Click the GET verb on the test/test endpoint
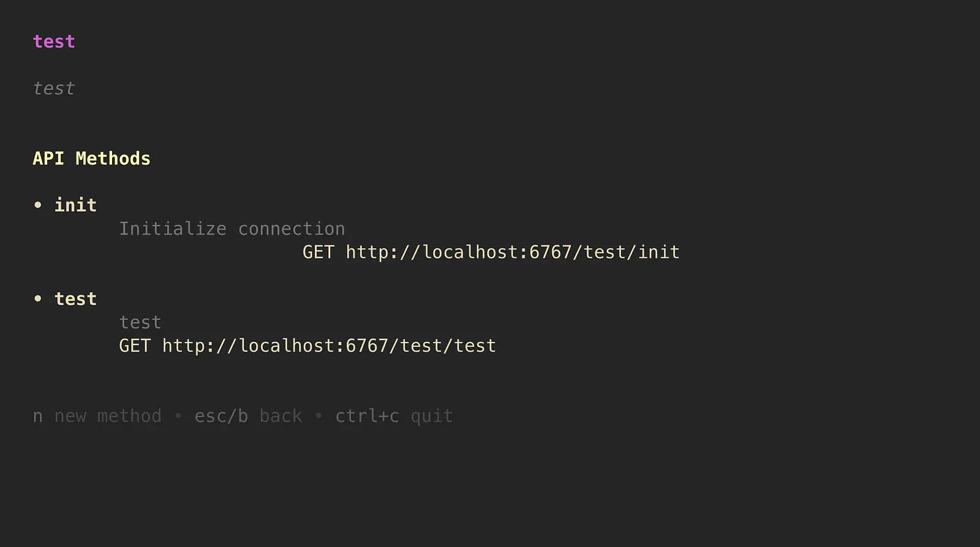The image size is (980, 547). coord(135,346)
